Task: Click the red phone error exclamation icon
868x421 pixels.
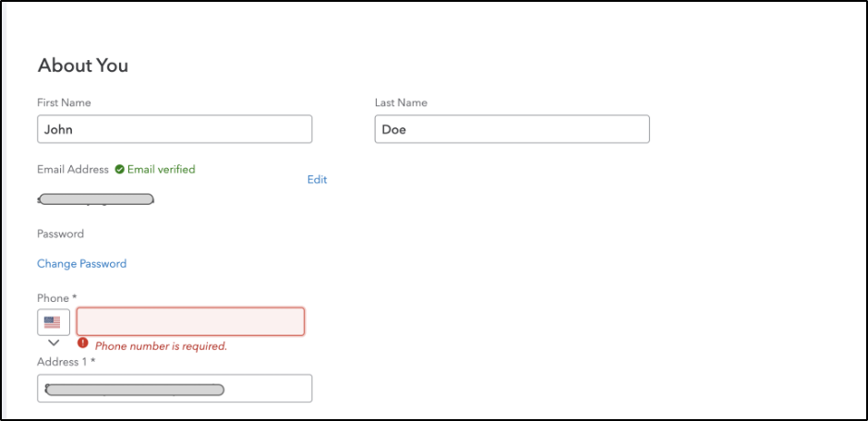Action: pos(83,343)
